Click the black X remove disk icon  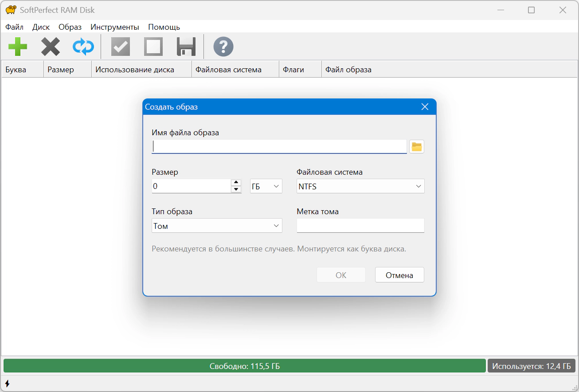point(51,47)
